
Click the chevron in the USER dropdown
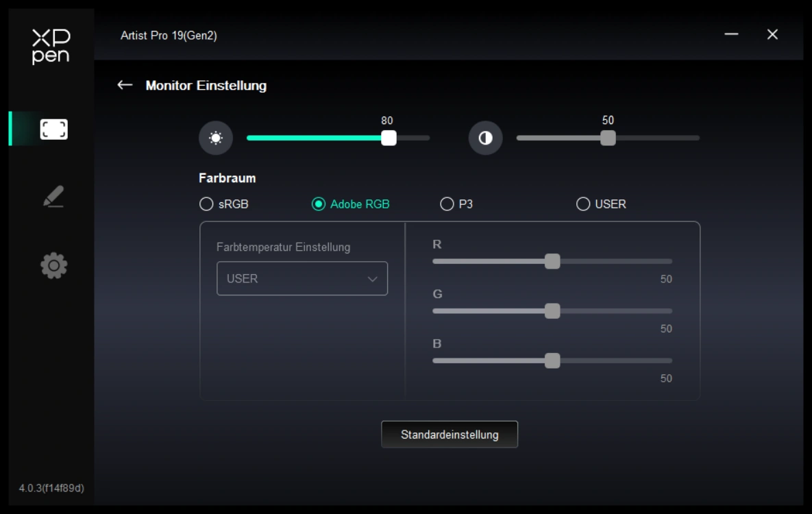tap(373, 279)
